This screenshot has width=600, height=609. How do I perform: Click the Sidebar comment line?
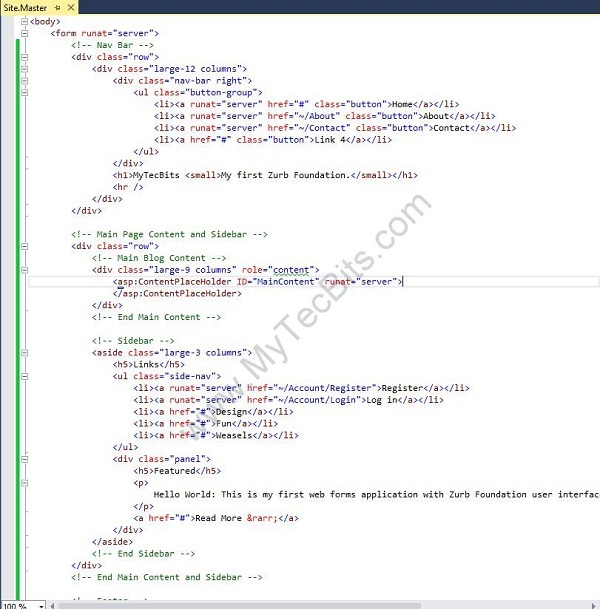133,341
